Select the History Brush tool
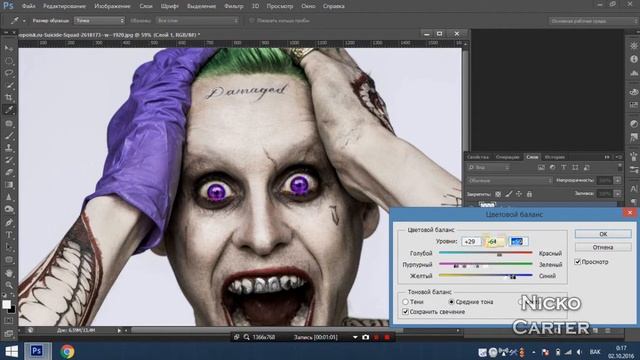This screenshot has height=360, width=640. point(9,160)
